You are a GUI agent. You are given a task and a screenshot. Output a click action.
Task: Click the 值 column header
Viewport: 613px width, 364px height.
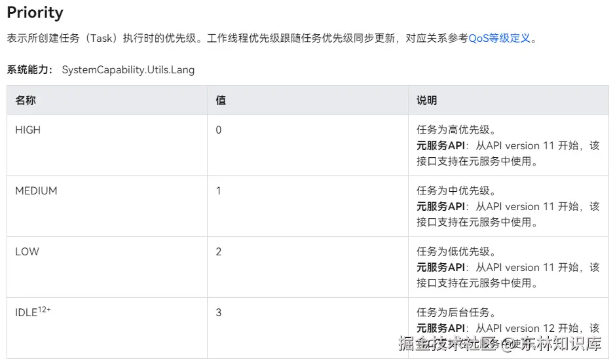click(x=221, y=100)
